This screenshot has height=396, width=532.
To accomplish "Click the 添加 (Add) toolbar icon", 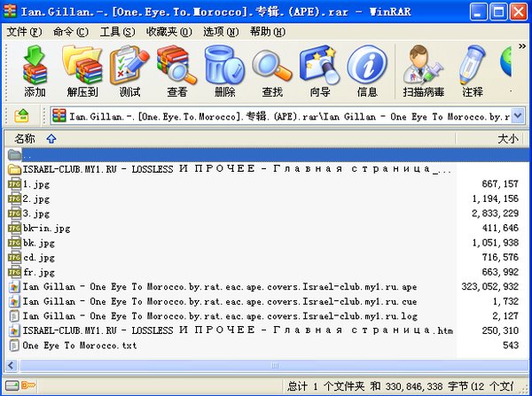I will click(35, 71).
